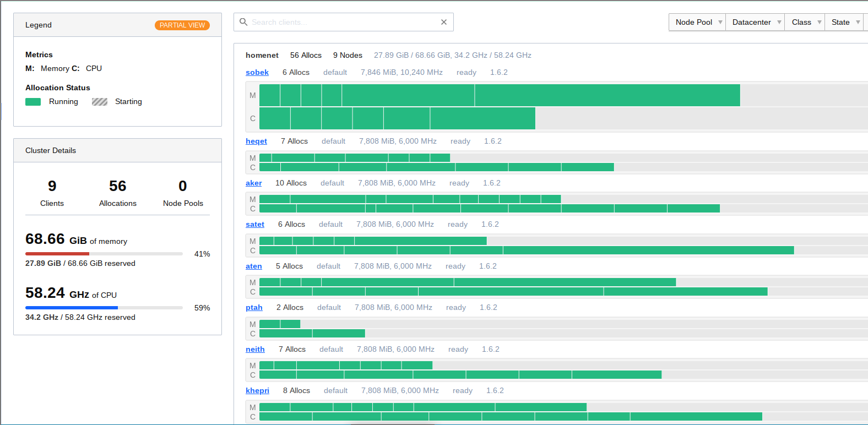This screenshot has height=425, width=868.
Task: Click 'default' class in neith row
Action: [331, 349]
